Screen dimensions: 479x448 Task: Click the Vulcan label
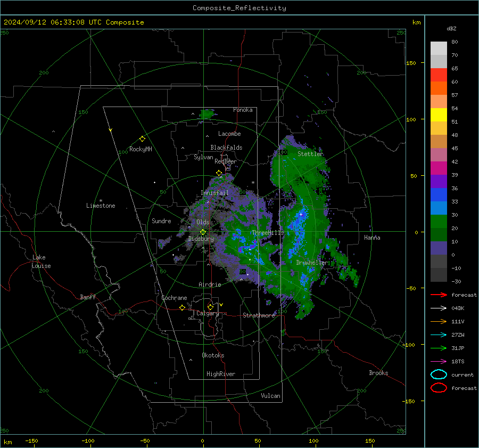(x=270, y=396)
